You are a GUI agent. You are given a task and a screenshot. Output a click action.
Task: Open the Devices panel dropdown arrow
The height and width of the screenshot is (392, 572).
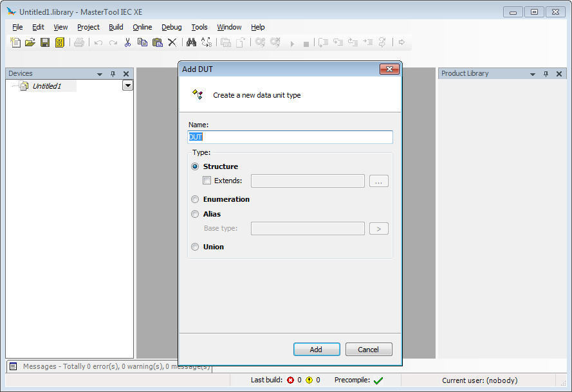pos(100,75)
